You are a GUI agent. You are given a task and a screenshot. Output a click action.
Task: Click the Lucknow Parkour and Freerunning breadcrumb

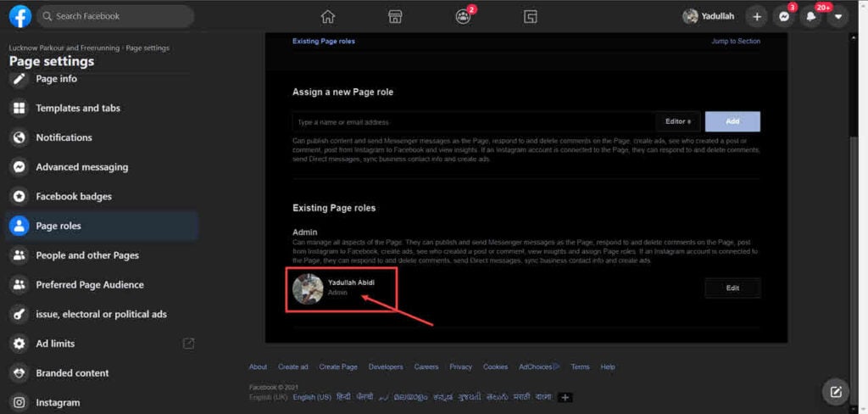coord(64,48)
